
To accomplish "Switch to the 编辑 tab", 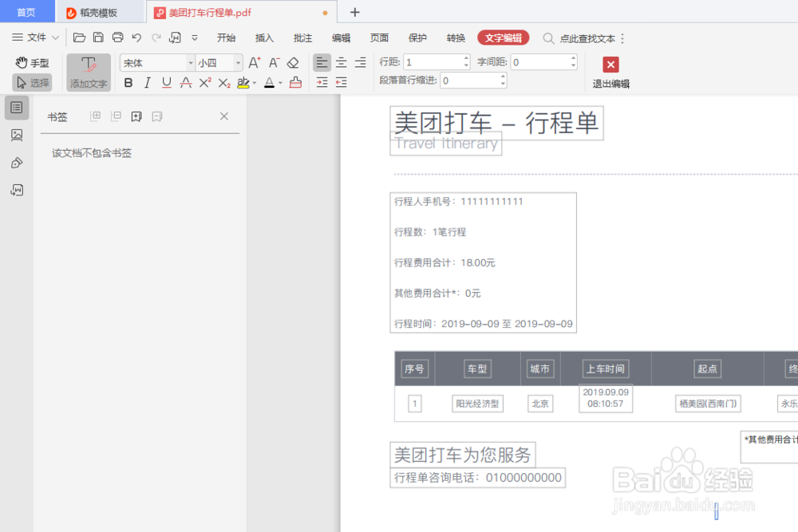I will [341, 37].
